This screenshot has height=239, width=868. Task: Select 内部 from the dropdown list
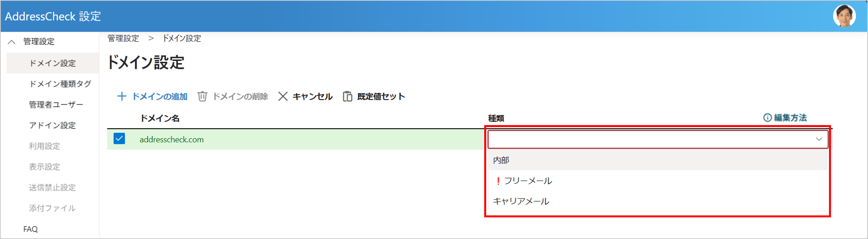(x=501, y=160)
